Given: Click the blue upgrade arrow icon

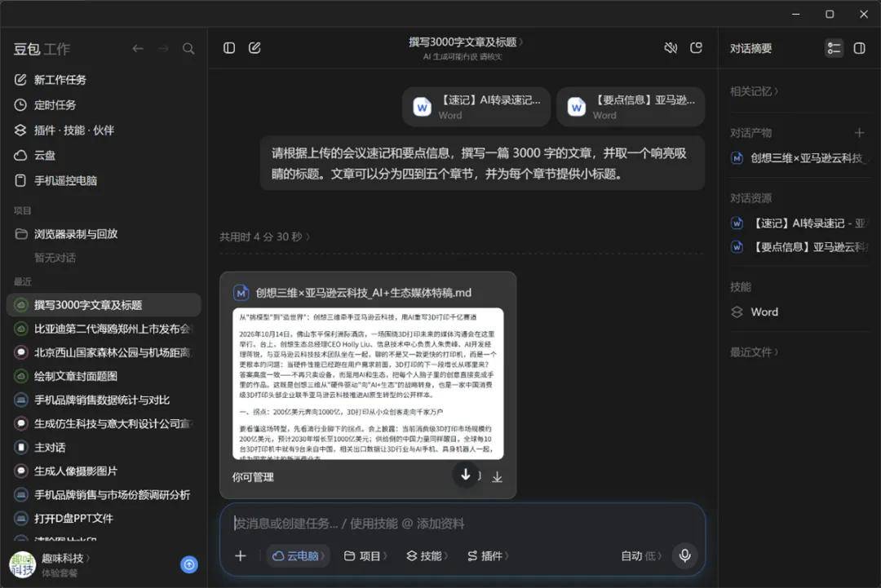Looking at the screenshot, I should (x=189, y=564).
